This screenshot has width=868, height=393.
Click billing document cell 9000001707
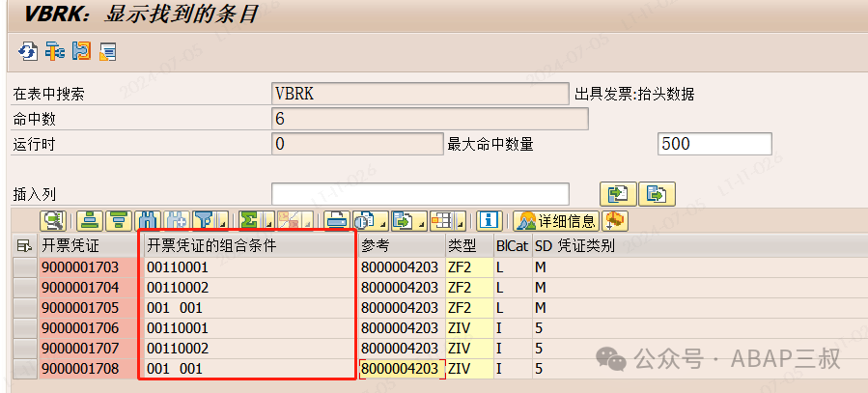[91, 350]
